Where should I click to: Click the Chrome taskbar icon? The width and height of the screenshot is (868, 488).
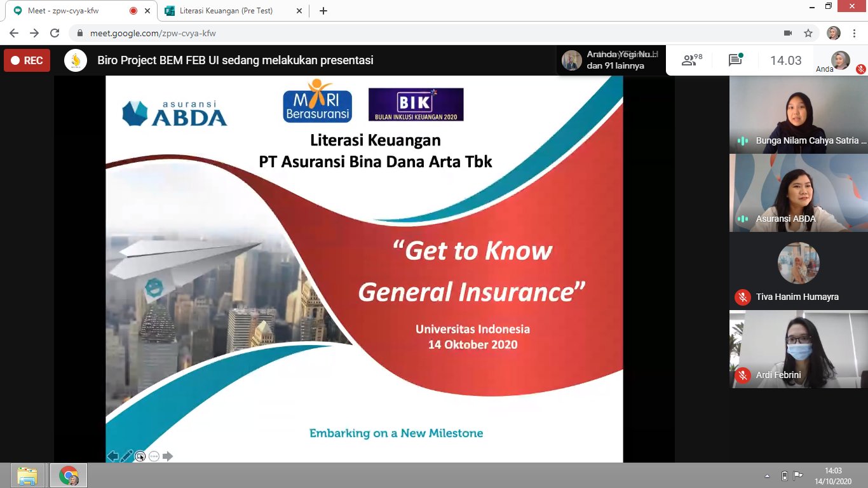coord(69,475)
